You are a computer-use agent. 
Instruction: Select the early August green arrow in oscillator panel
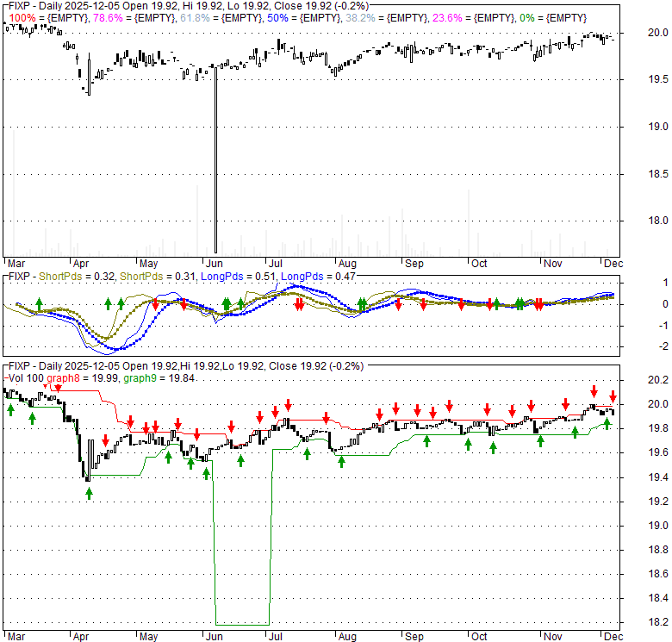coord(362,303)
